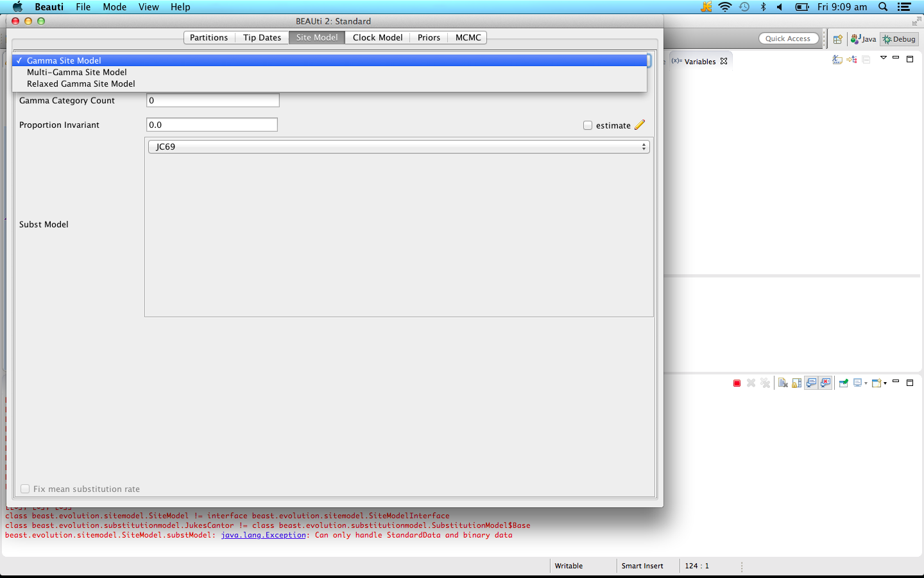
Task: Choose Multi-Gamma Site Model option
Action: [330, 72]
